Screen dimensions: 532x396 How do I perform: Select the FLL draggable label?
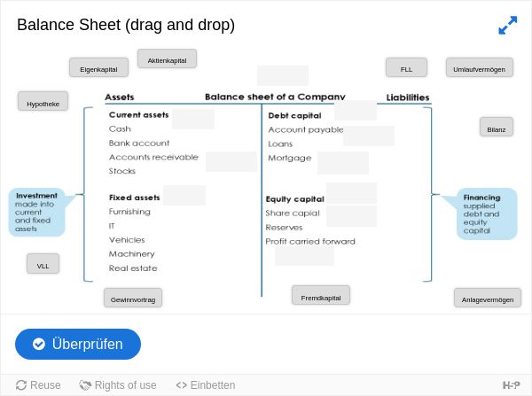click(406, 67)
